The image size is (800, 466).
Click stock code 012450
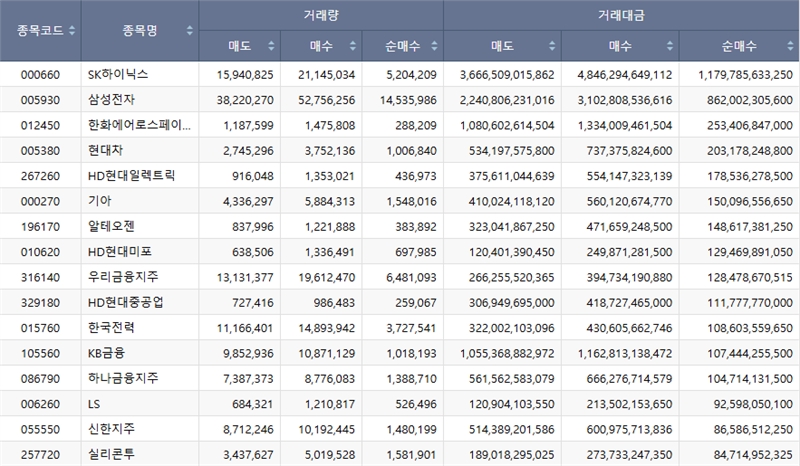coord(40,126)
